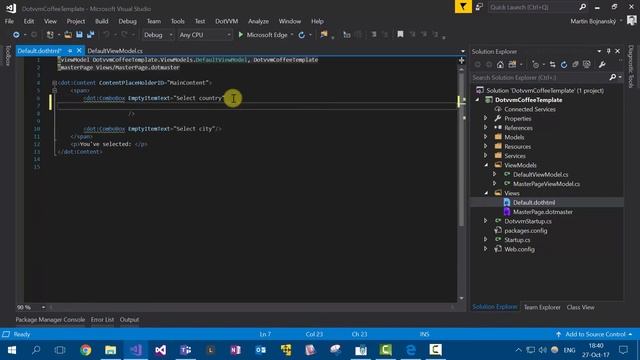
Task: Click Martin Bojnansky account name
Action: (x=593, y=21)
